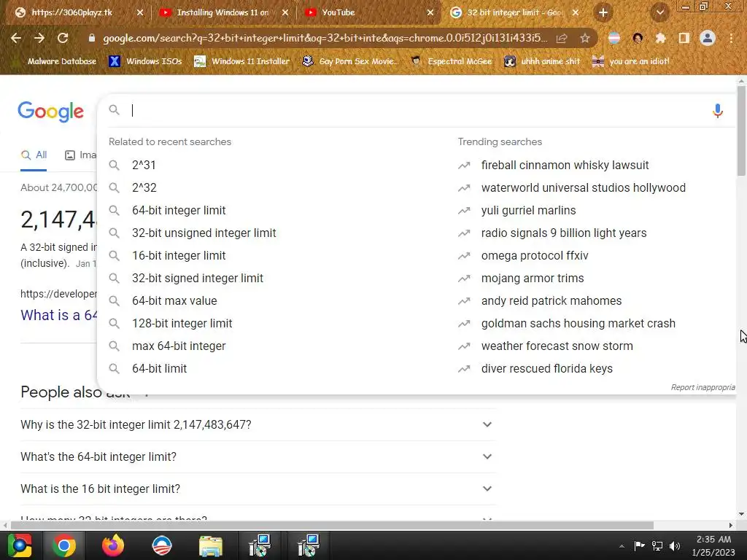747x560 pixels.
Task: Go back with the browser back arrow
Action: coord(16,38)
